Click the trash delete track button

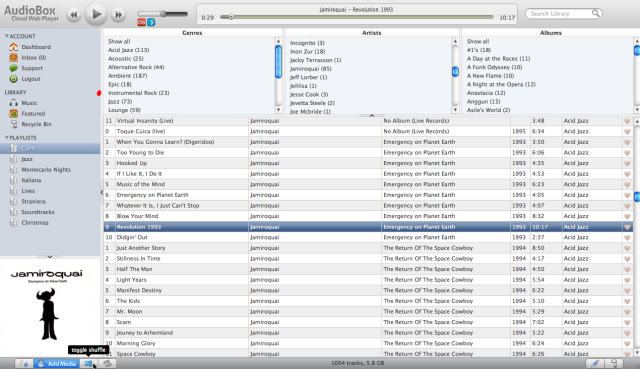pyautogui.click(x=614, y=363)
